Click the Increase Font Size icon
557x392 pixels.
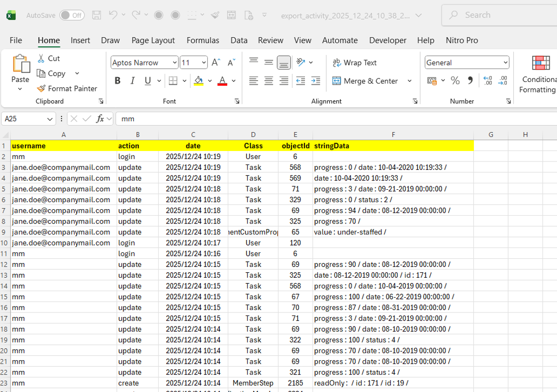coord(216,63)
